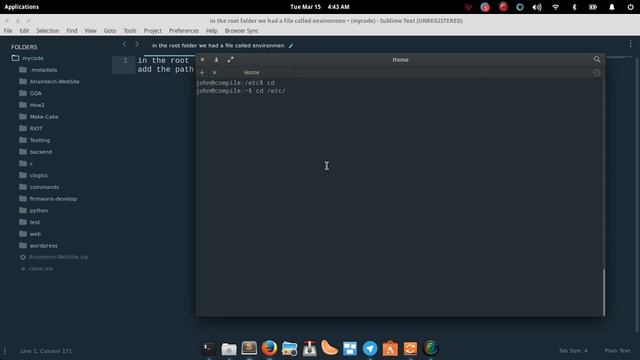Screen dimensions: 640x360
Task: Expand the backend folder
Action: 40,152
